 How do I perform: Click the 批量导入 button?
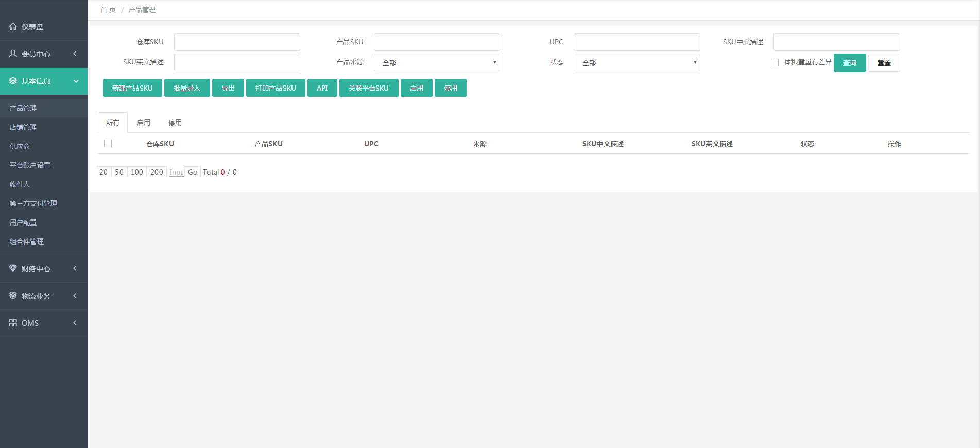(x=187, y=88)
